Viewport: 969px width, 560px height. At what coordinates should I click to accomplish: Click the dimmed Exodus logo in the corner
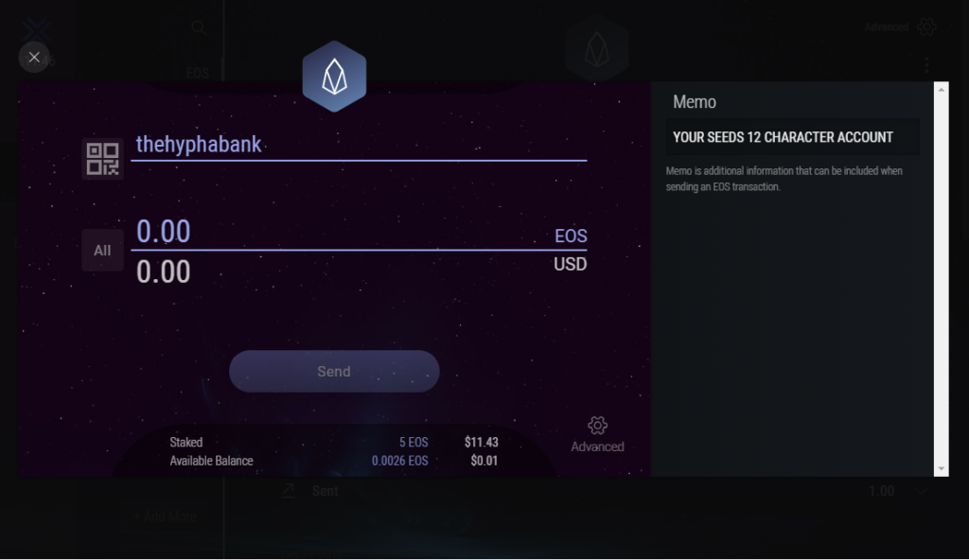pos(36,33)
